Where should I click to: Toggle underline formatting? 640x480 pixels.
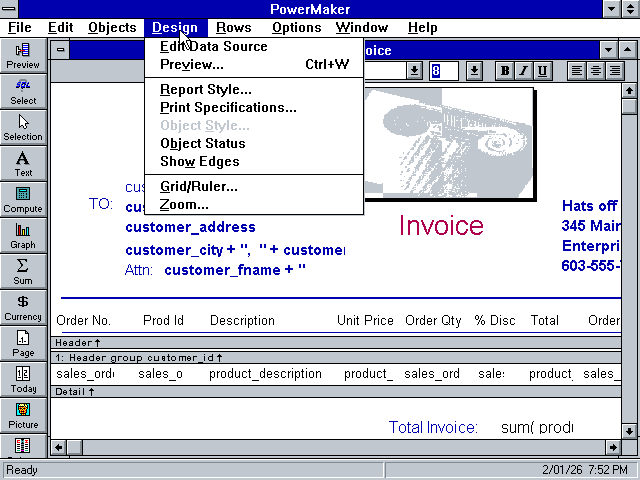[543, 71]
